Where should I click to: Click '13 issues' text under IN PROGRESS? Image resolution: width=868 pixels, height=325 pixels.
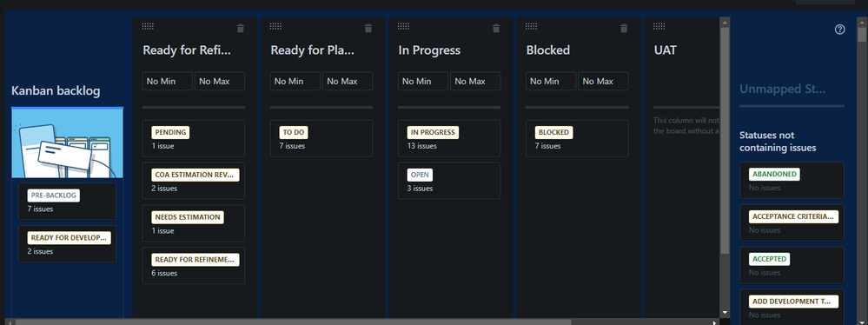[x=421, y=146]
